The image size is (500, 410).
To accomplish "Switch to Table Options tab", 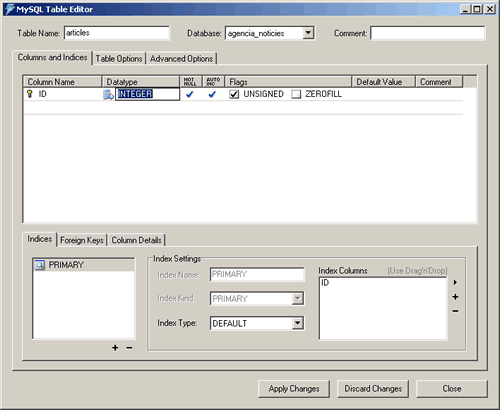I will point(119,59).
